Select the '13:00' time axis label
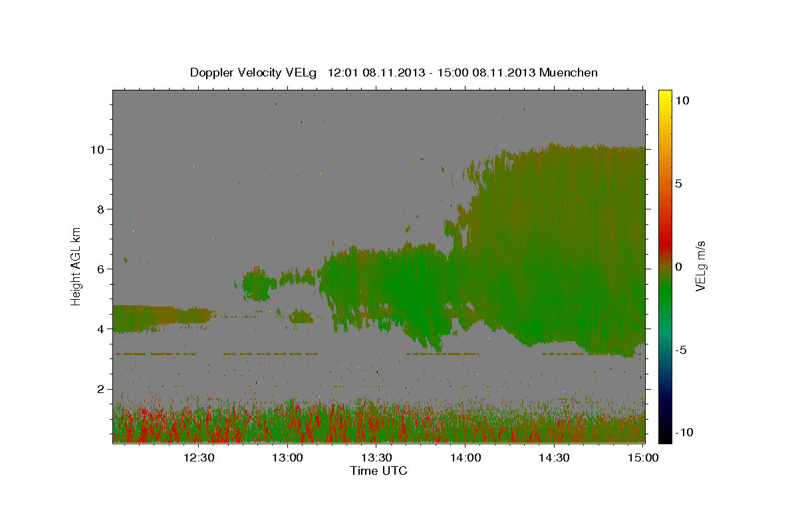Viewport: 798px width, 532px height. click(x=288, y=458)
